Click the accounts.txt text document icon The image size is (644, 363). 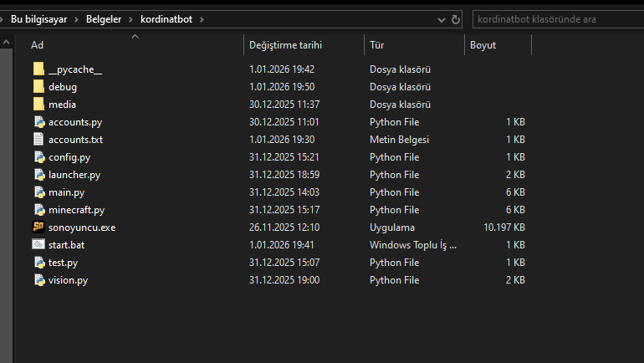pyautogui.click(x=38, y=139)
